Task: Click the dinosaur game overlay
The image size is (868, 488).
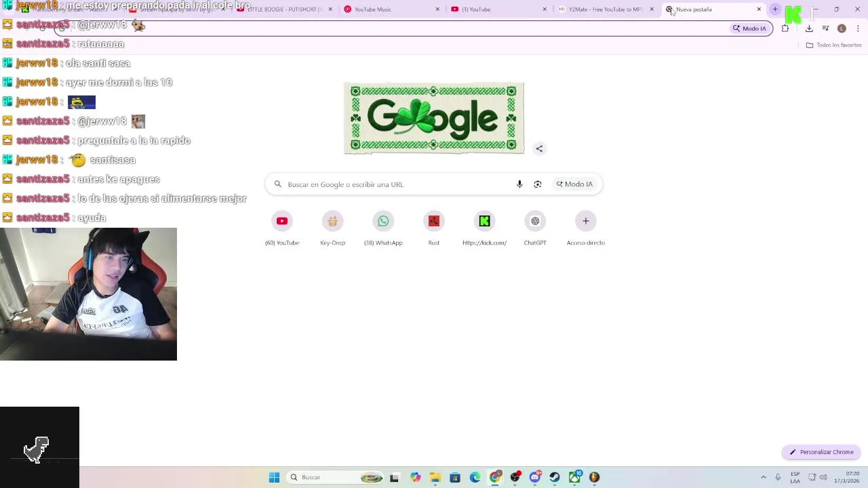Action: coord(39,447)
